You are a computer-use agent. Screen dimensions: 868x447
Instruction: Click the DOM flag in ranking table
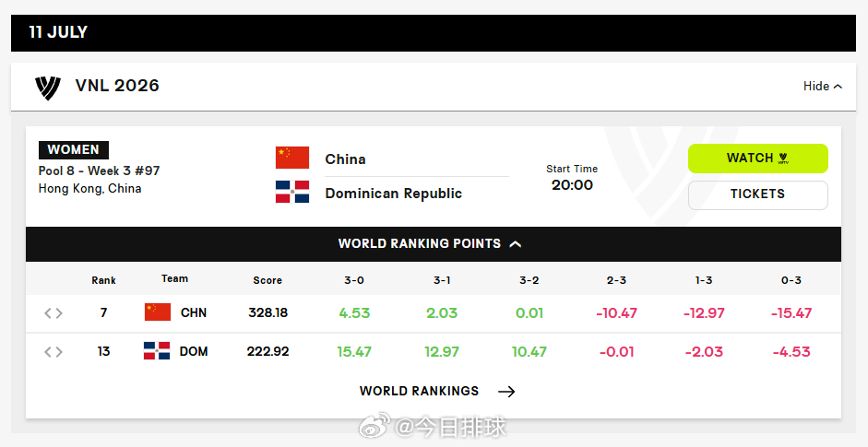pos(157,351)
